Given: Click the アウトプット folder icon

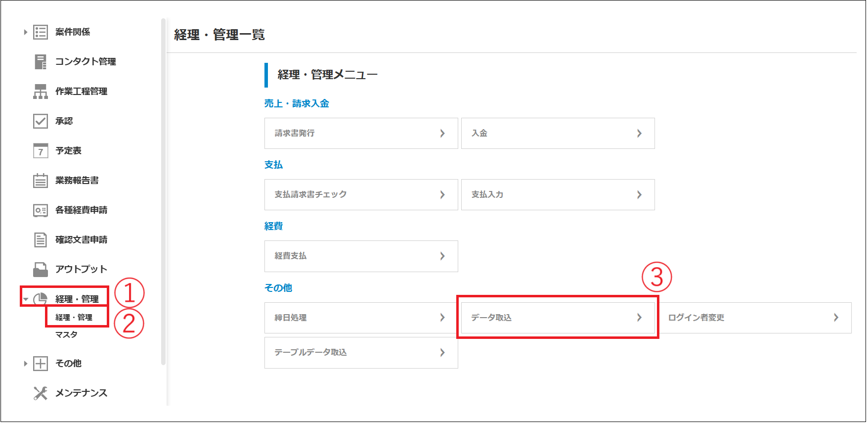Looking at the screenshot, I should point(41,270).
